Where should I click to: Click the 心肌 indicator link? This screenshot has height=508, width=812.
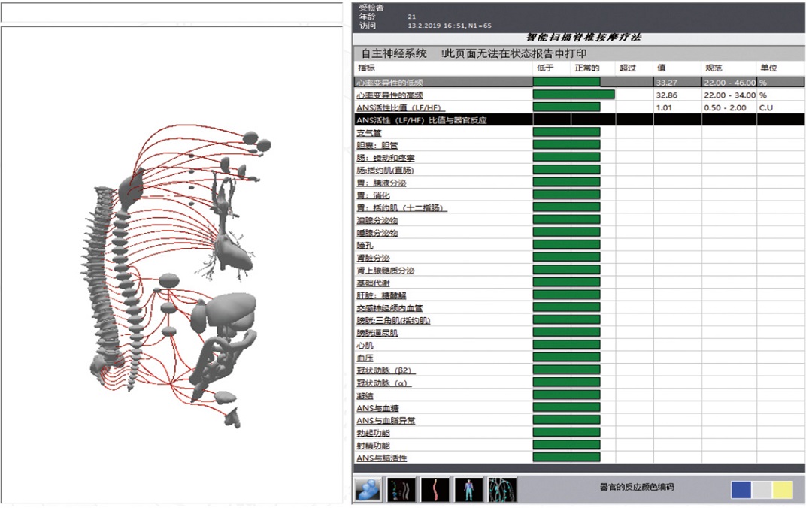point(365,346)
